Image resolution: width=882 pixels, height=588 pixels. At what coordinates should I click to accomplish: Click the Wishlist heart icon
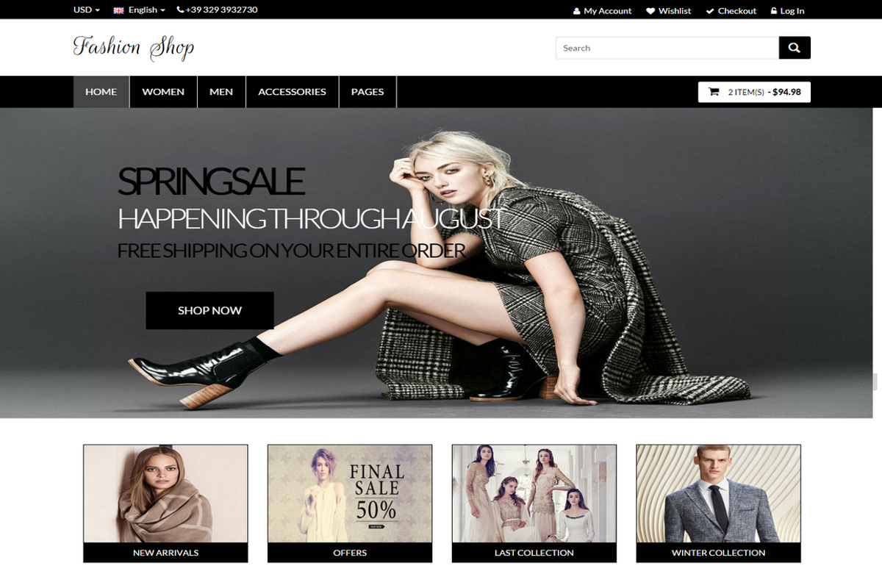click(x=650, y=11)
